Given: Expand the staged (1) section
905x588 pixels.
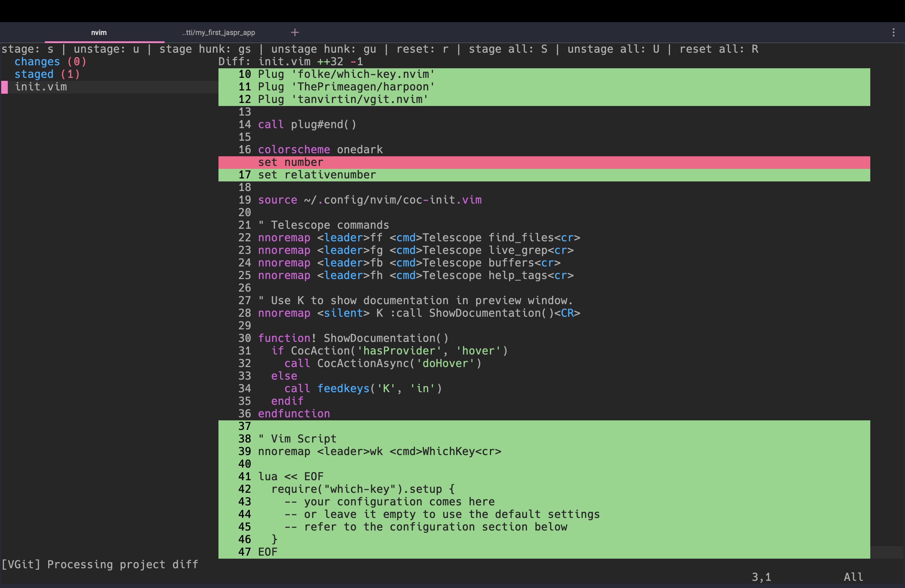Looking at the screenshot, I should [x=47, y=74].
